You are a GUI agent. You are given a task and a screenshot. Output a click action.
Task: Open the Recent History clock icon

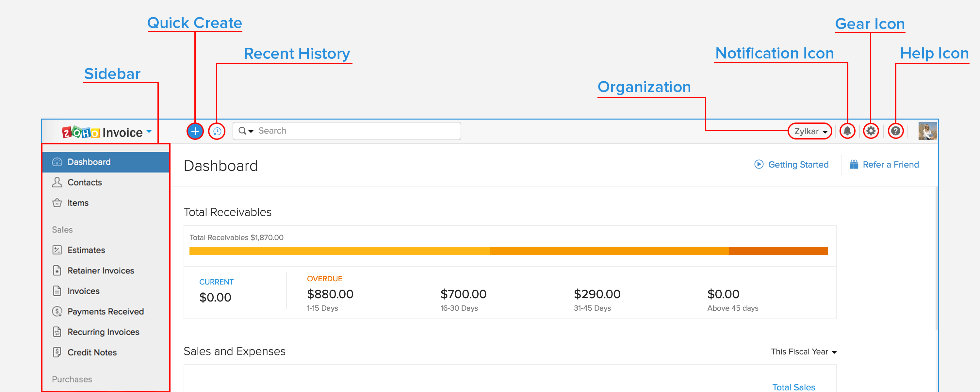[217, 131]
